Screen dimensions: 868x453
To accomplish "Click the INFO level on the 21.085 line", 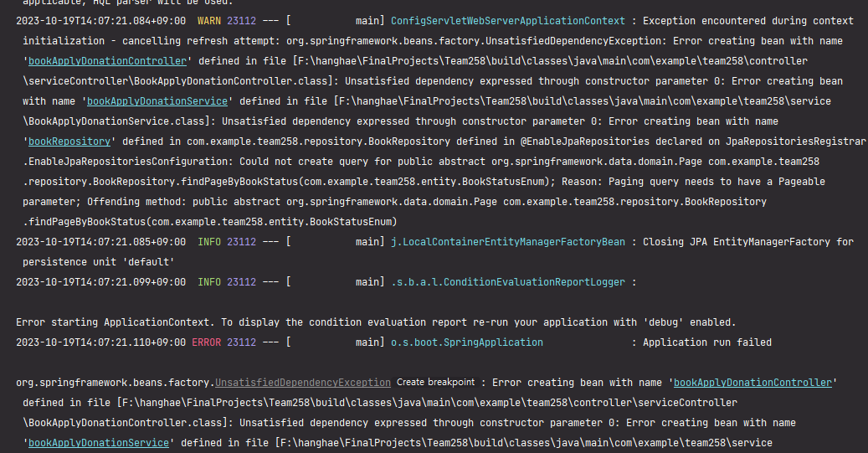I will click(x=209, y=242).
